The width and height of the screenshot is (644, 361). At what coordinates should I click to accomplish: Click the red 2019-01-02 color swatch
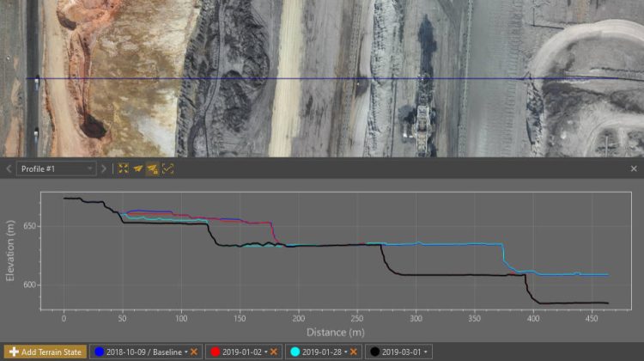215,352
